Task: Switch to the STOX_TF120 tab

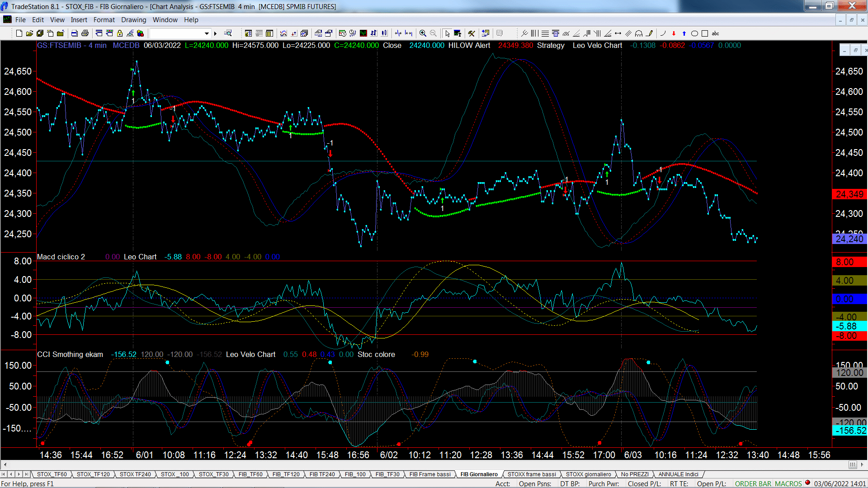Action: click(93, 474)
